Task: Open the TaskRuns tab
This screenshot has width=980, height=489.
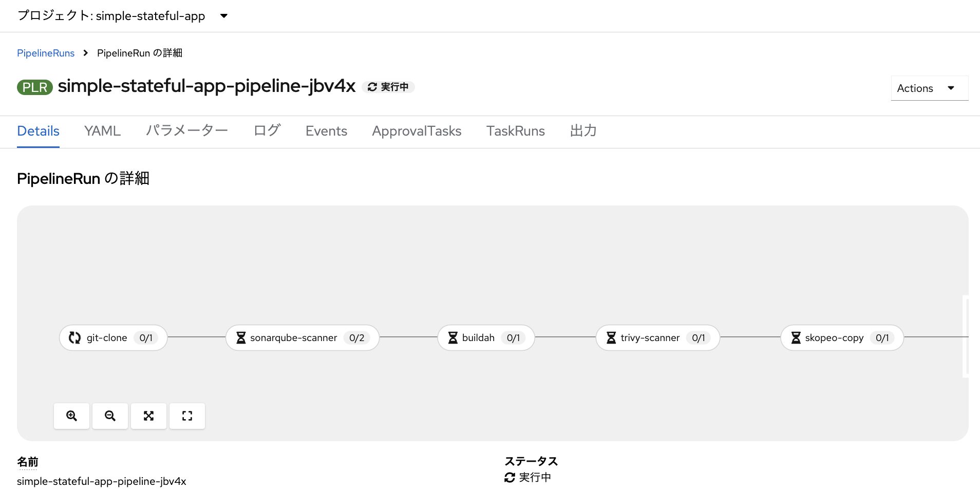Action: point(516,131)
